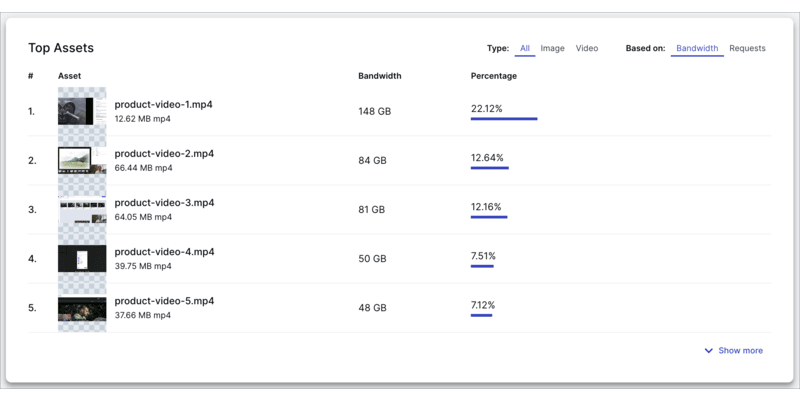This screenshot has width=800, height=400.
Task: Click the 12.62 MB mp4 size text
Action: coord(142,119)
